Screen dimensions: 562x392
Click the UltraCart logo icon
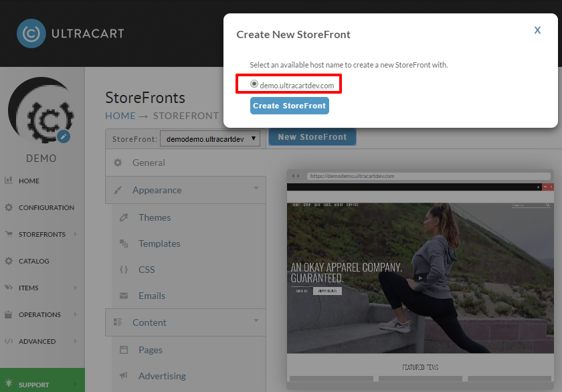pos(31,33)
